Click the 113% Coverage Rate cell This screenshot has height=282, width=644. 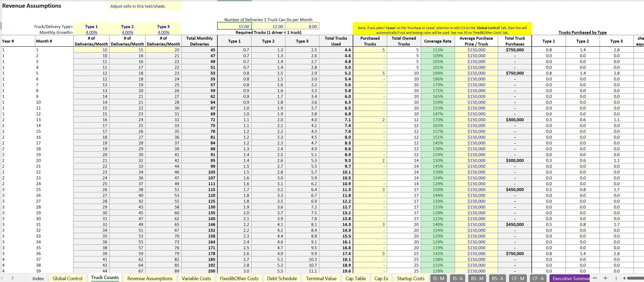[x=438, y=50]
